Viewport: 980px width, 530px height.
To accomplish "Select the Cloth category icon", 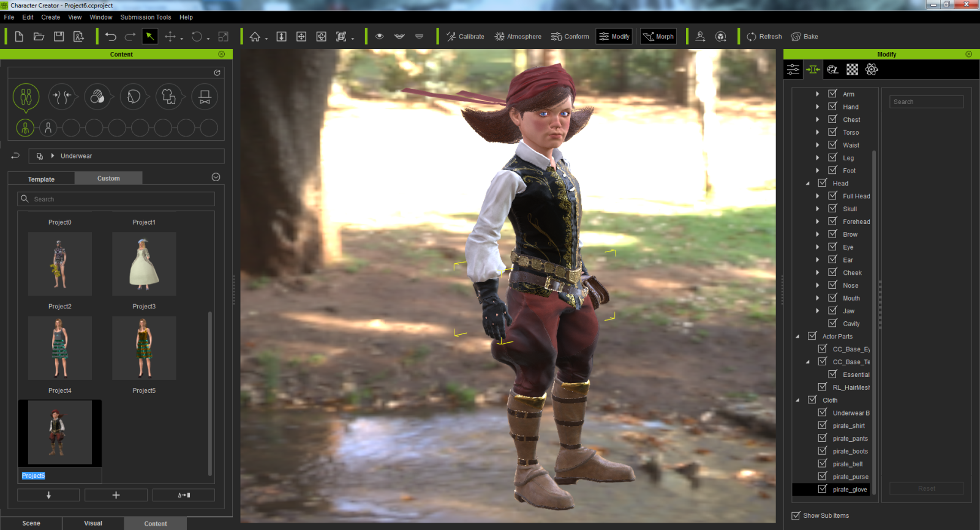I will [169, 97].
